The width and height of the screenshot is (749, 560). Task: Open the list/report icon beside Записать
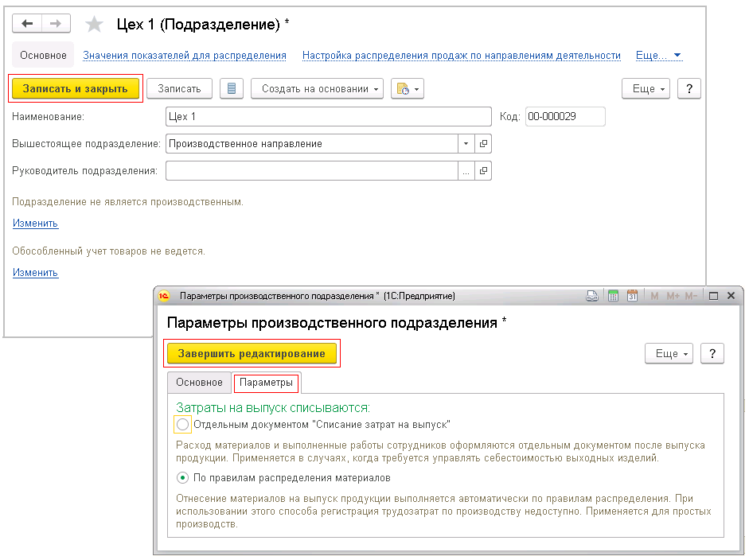(x=232, y=89)
